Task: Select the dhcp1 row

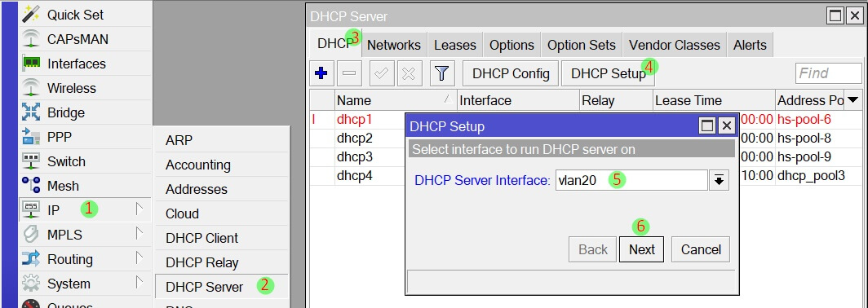Action: 586,119
